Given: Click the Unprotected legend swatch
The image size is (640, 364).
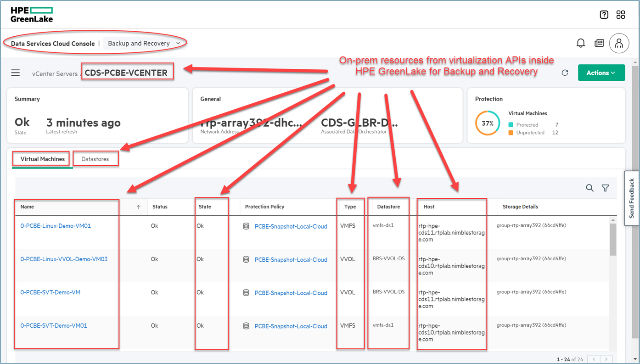Looking at the screenshot, I should [x=511, y=133].
